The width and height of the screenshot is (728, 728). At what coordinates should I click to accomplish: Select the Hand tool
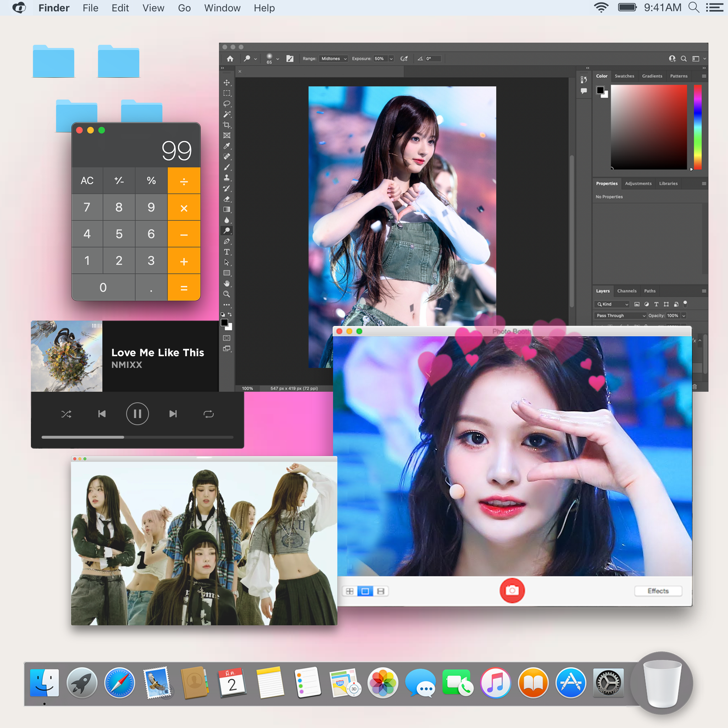click(226, 283)
